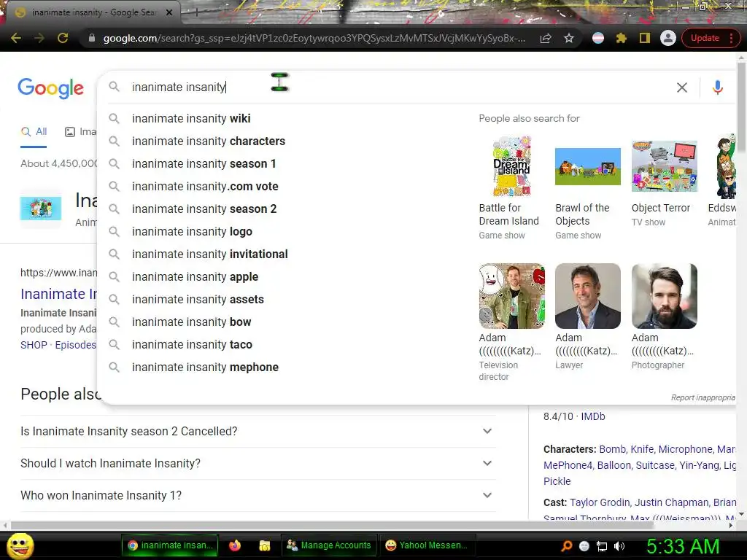Screen dimensions: 747x560
Task: Open Object Terror thumbnail
Action: click(x=664, y=166)
